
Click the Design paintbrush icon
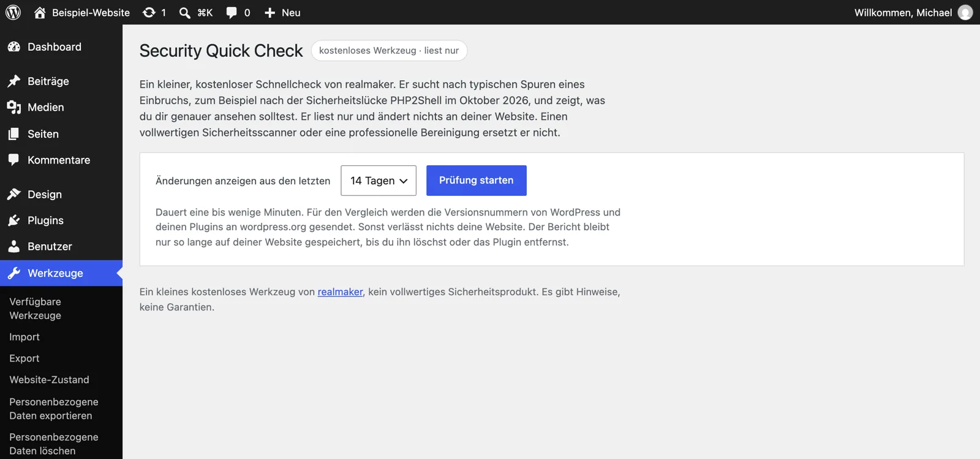click(14, 195)
